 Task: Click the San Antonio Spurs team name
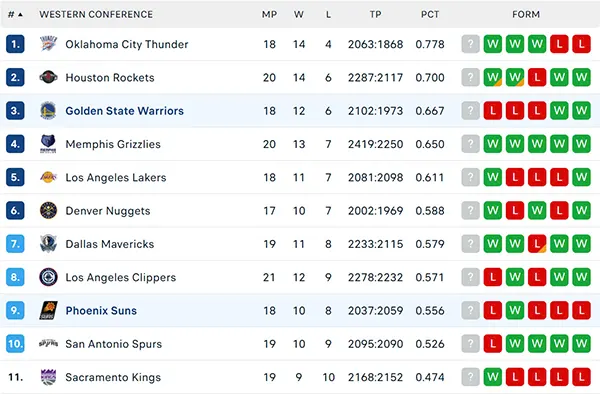pyautogui.click(x=113, y=344)
